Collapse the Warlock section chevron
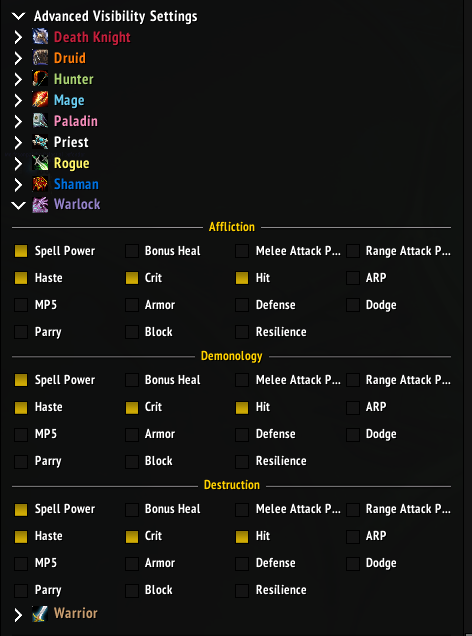472x636 pixels. click(x=19, y=205)
